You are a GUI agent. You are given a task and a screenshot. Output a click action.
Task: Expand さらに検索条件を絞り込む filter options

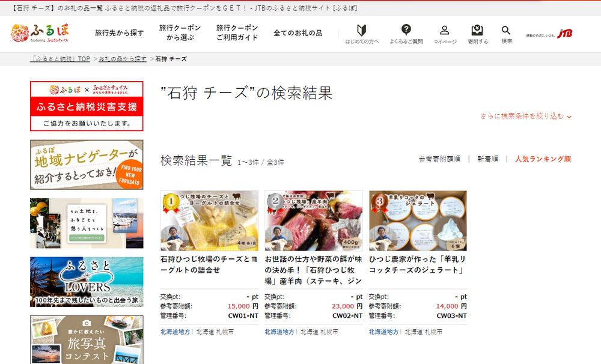tap(525, 116)
